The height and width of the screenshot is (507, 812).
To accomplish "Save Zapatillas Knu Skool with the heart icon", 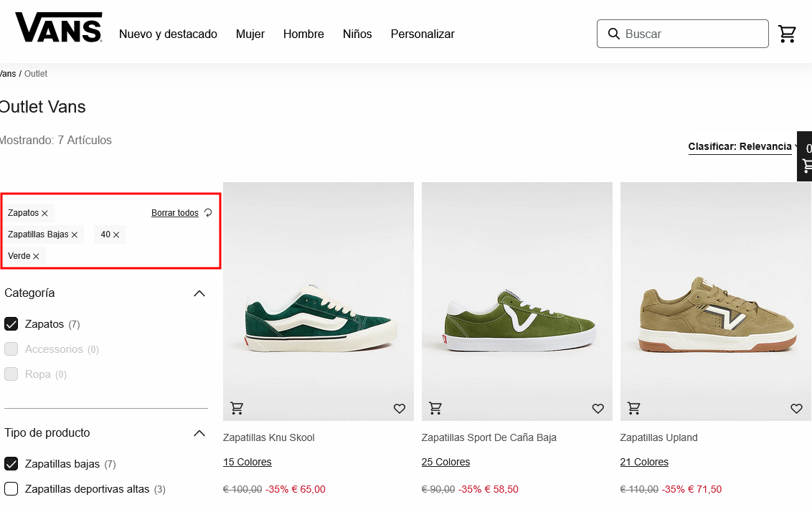I will pos(400,408).
